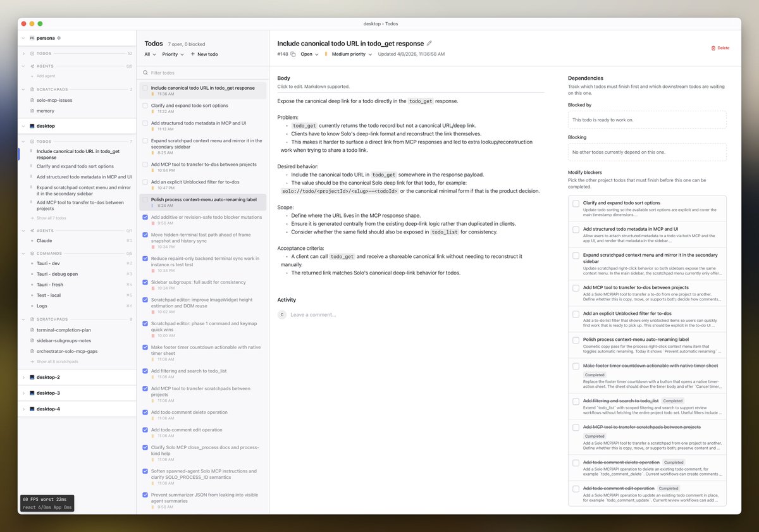
Task: Delete this todo with the Delete button
Action: click(x=720, y=47)
